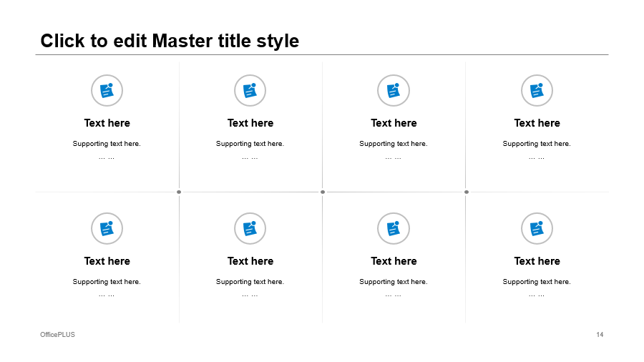Select the bottom-row fourth column note icon
The height and width of the screenshot is (362, 644).
point(537,229)
